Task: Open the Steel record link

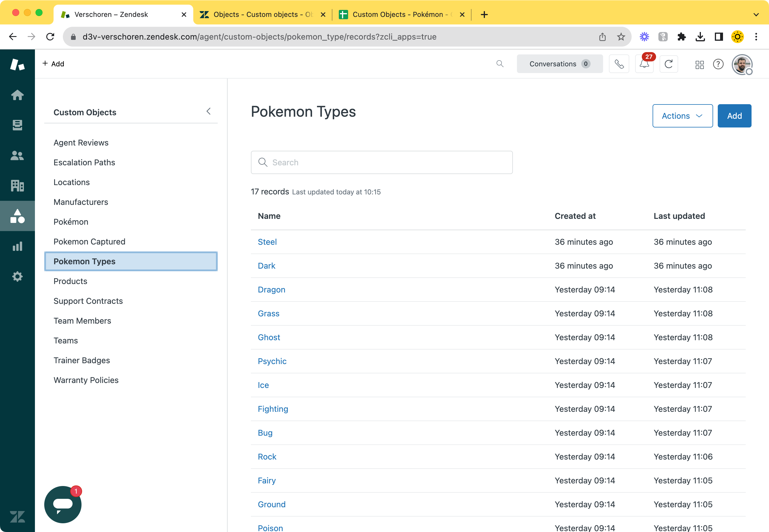Action: coord(267,242)
